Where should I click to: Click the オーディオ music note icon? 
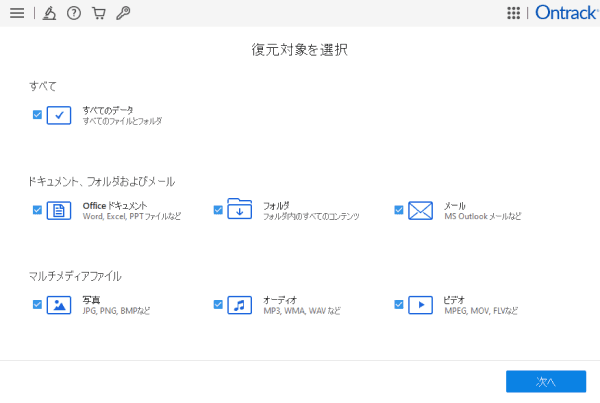pyautogui.click(x=240, y=305)
